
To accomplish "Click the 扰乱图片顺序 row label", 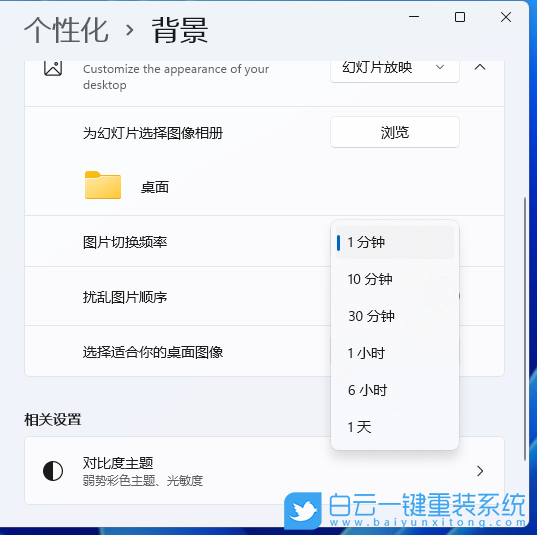I will point(125,297).
